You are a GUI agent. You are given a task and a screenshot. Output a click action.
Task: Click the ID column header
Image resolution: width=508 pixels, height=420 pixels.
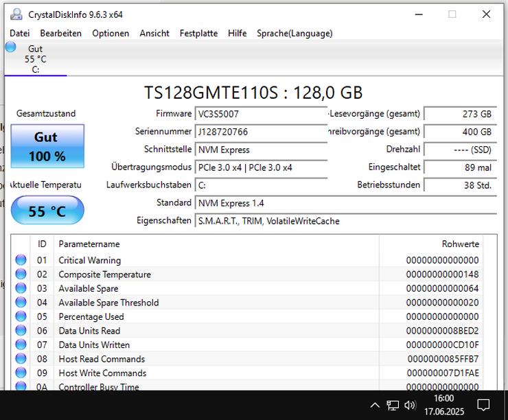point(42,244)
